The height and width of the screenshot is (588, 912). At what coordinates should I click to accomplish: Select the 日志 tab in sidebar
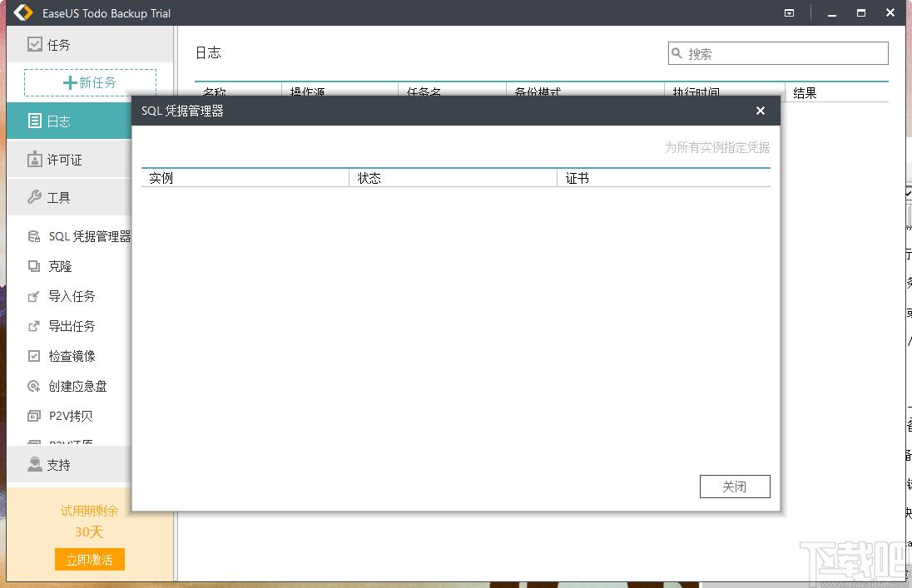click(x=69, y=121)
